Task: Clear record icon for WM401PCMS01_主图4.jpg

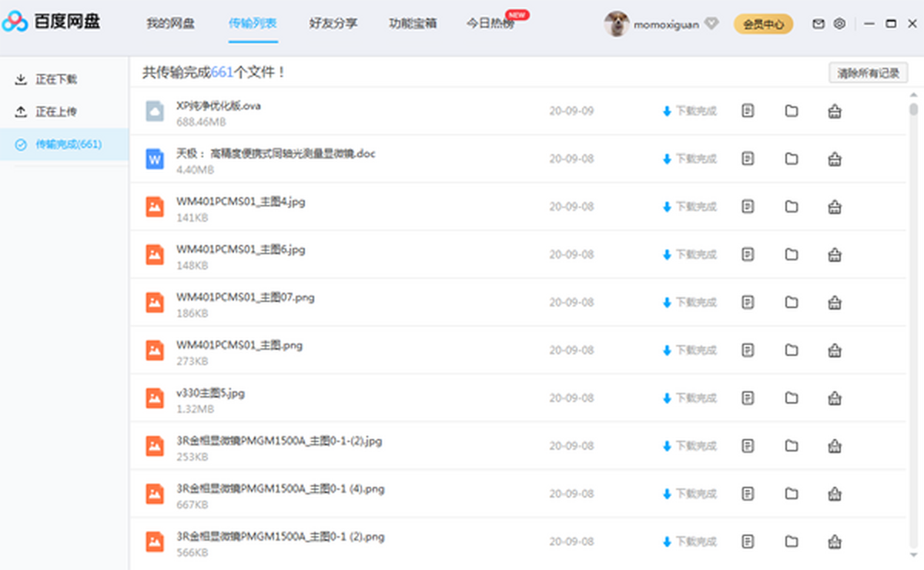Action: coord(834,206)
